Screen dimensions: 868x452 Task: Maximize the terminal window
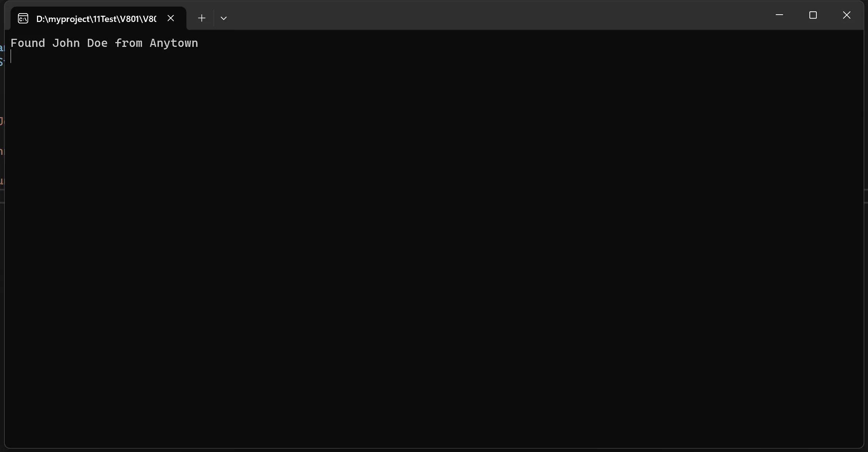tap(813, 15)
